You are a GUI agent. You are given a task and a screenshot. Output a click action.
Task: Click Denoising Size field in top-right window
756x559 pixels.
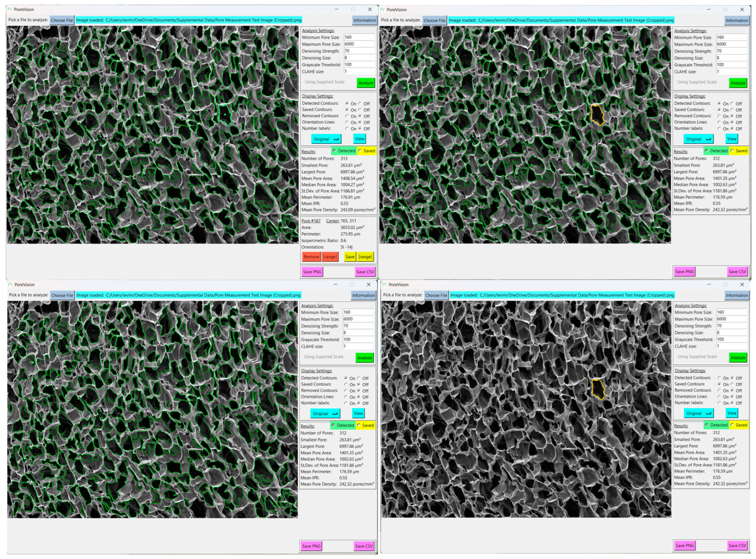click(731, 58)
